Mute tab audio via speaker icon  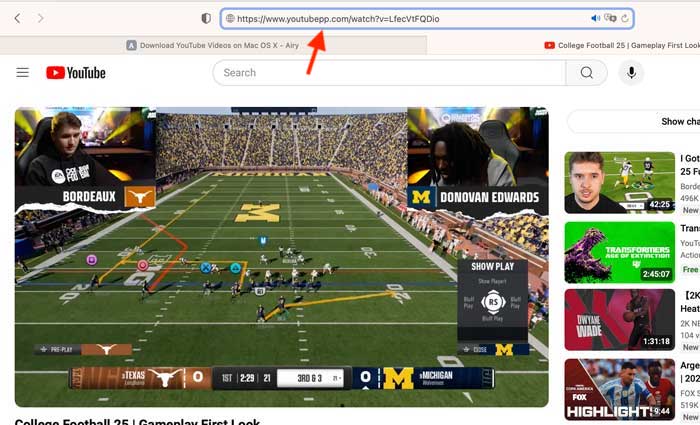point(596,18)
